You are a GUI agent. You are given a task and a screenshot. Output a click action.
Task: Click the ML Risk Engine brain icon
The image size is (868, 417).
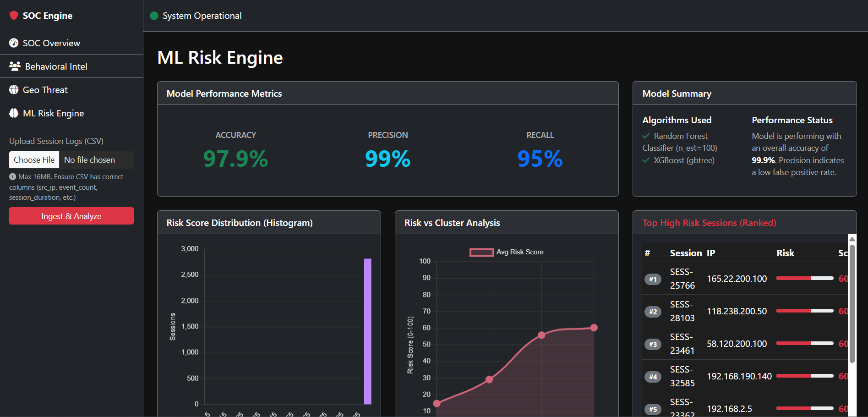14,113
